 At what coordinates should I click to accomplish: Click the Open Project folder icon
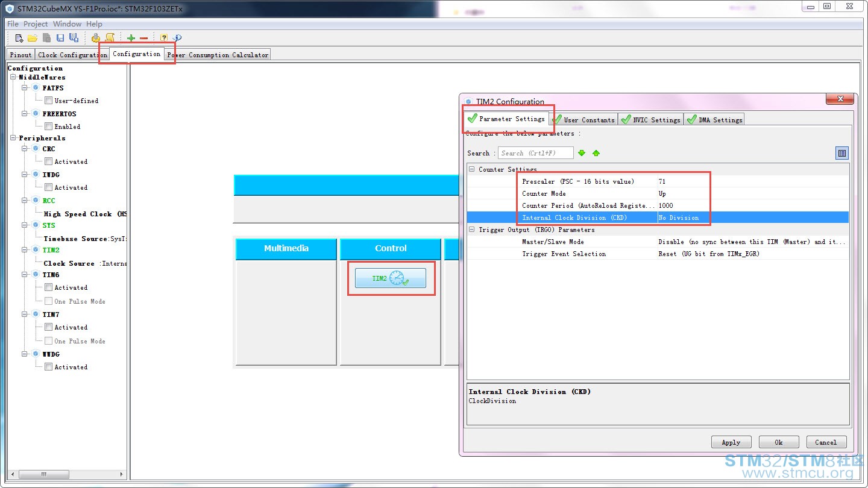point(33,38)
